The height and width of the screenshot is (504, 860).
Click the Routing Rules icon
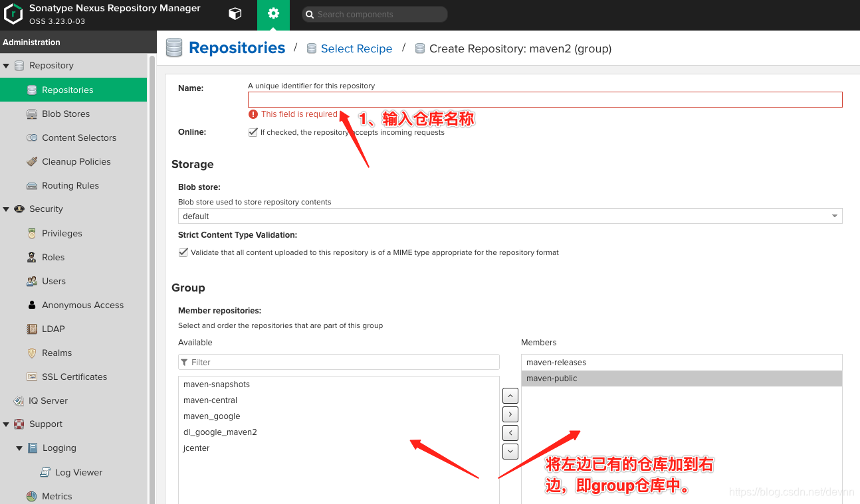(32, 186)
